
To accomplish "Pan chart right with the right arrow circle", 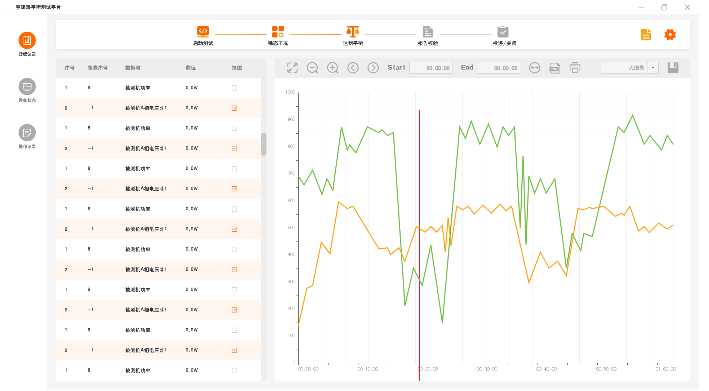I will pyautogui.click(x=373, y=68).
